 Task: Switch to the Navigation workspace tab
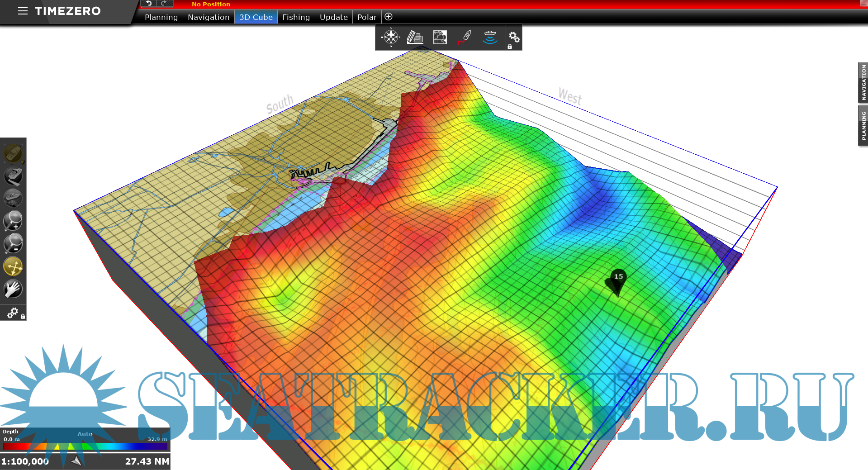pos(209,17)
